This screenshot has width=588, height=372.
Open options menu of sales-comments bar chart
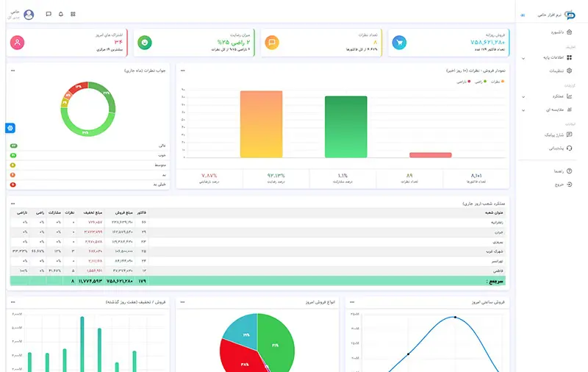coord(182,71)
